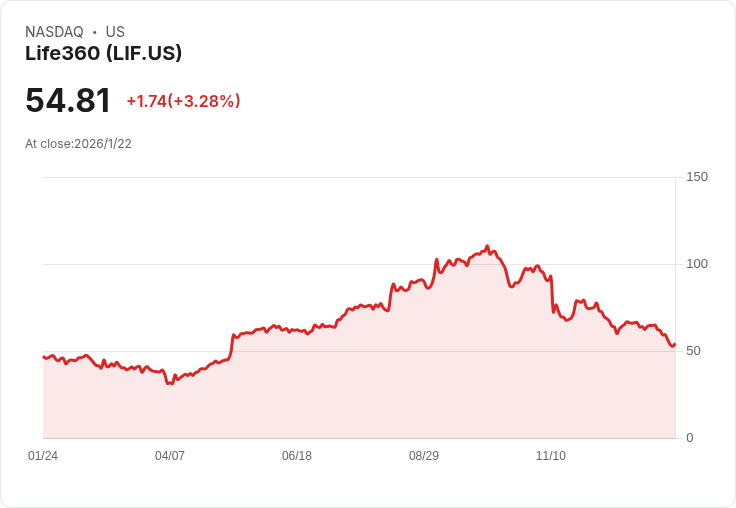
Task: Click the lowest dip of the price line
Action: point(170,383)
